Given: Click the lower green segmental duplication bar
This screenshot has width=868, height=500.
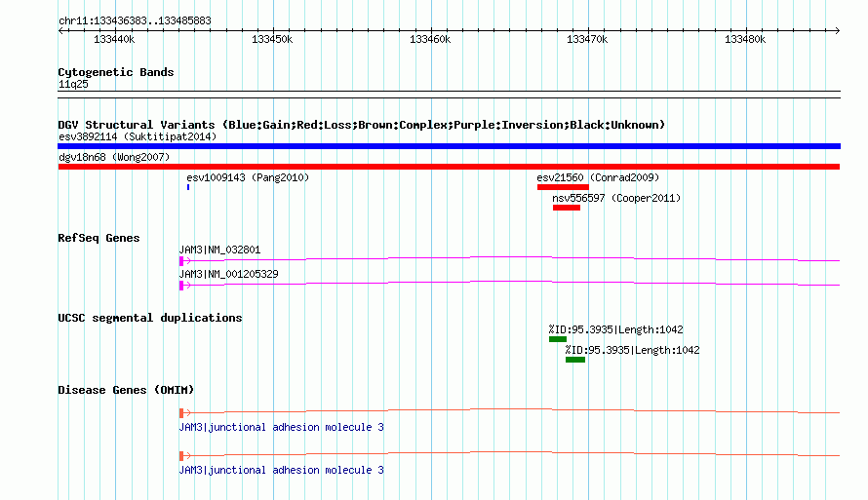Looking at the screenshot, I should [575, 360].
